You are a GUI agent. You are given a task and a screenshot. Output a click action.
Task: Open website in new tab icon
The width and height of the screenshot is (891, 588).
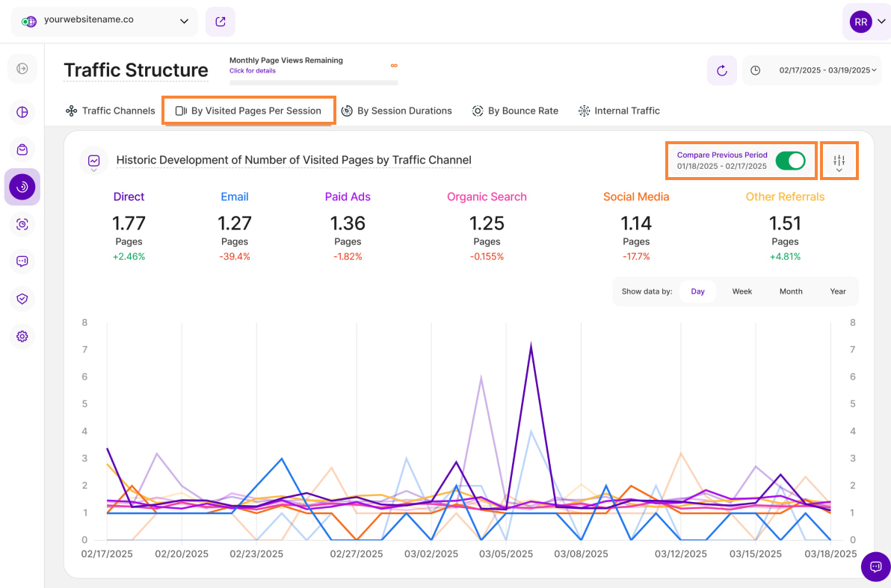[x=221, y=22]
